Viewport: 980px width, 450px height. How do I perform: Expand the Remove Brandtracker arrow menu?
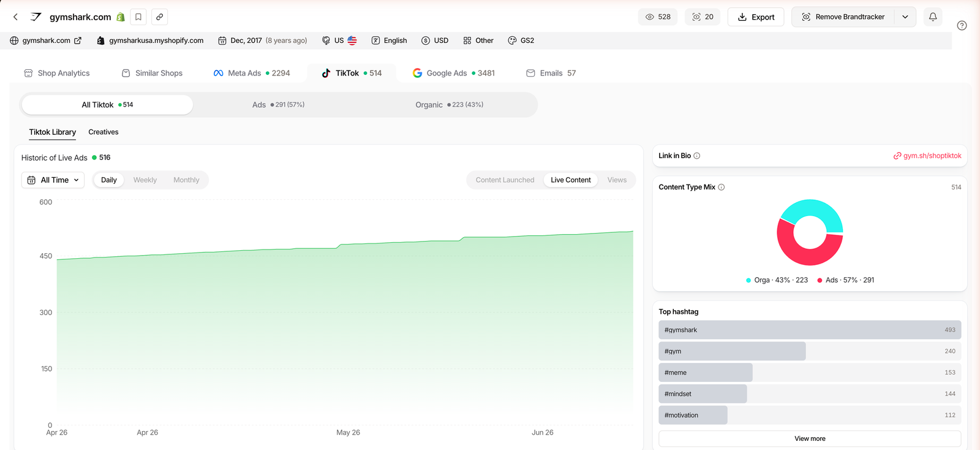pyautogui.click(x=905, y=17)
